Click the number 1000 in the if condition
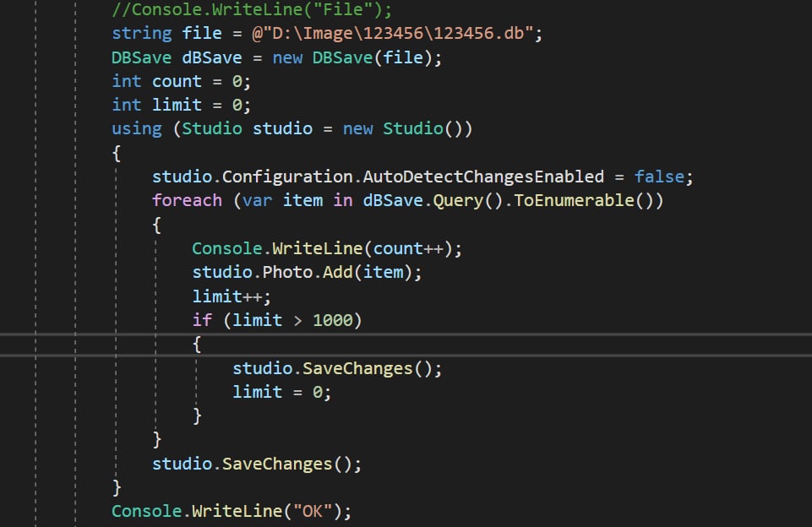Screen dimensions: 812x527 point(332,320)
